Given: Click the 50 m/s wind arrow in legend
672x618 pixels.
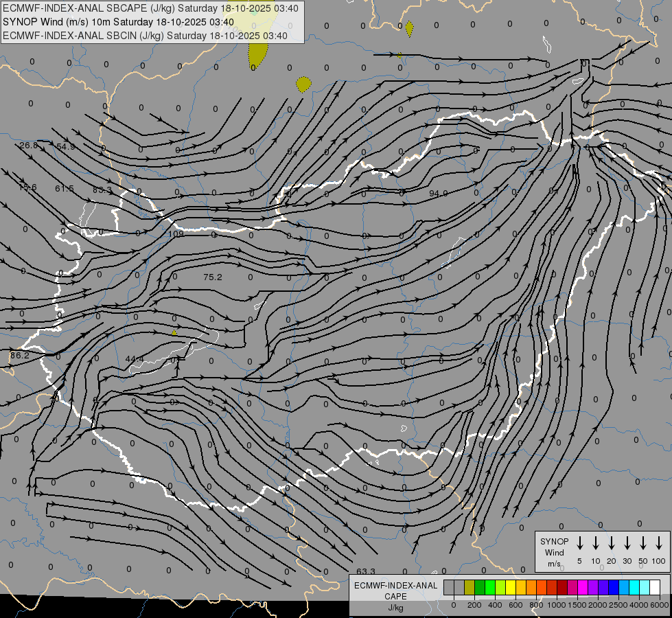Looking at the screenshot, I should (x=643, y=543).
